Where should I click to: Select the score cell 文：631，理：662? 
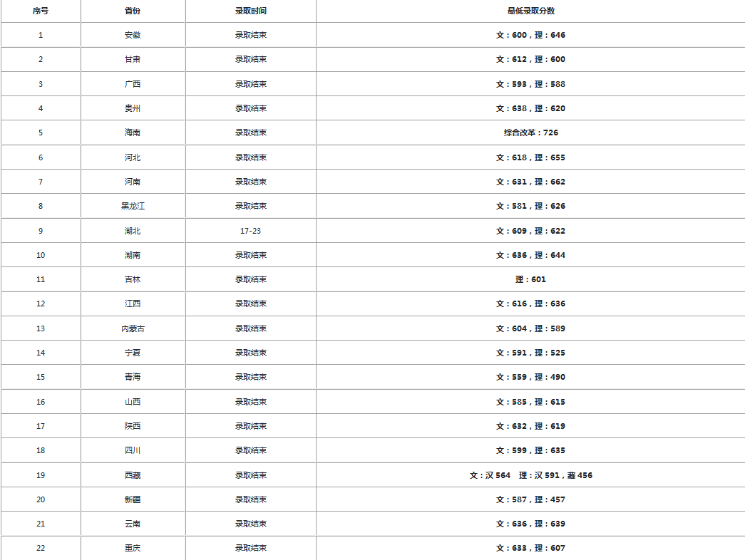(x=530, y=182)
